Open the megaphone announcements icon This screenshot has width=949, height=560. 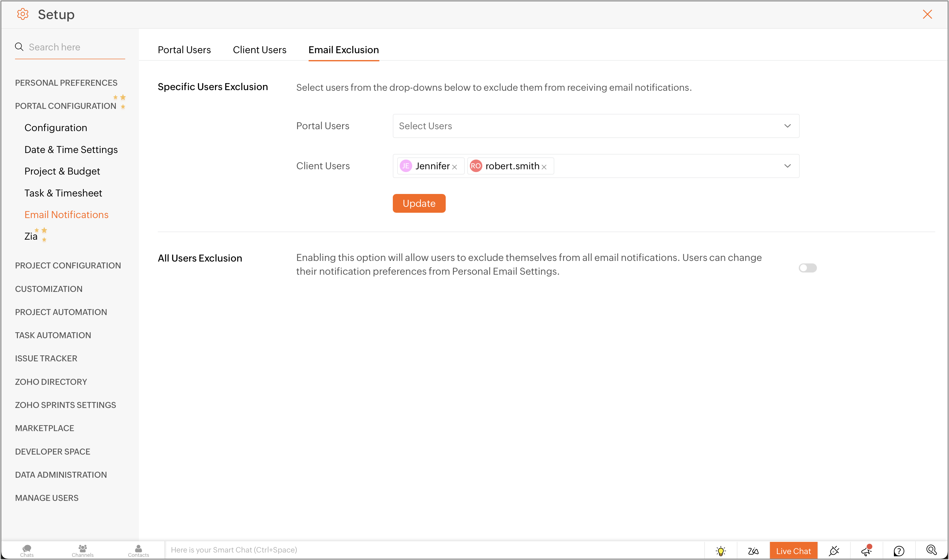[866, 551]
